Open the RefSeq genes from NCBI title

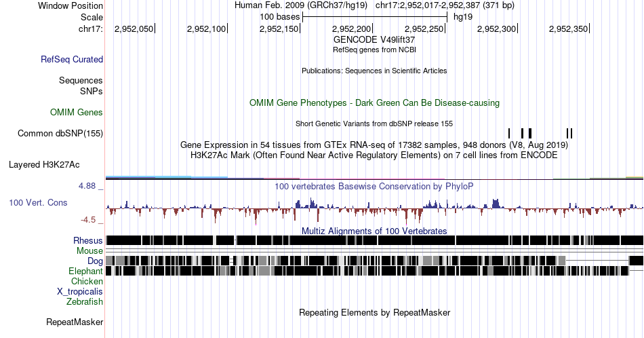pos(374,50)
